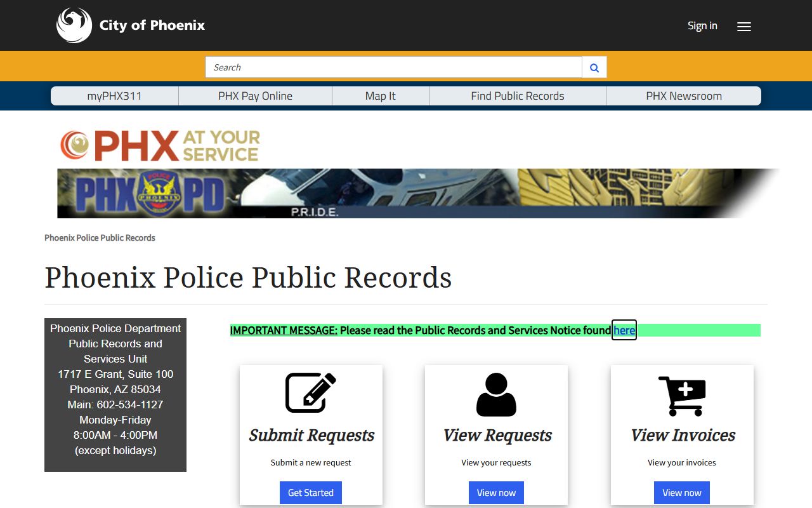Click the PHX At Your Service logo

(x=160, y=145)
